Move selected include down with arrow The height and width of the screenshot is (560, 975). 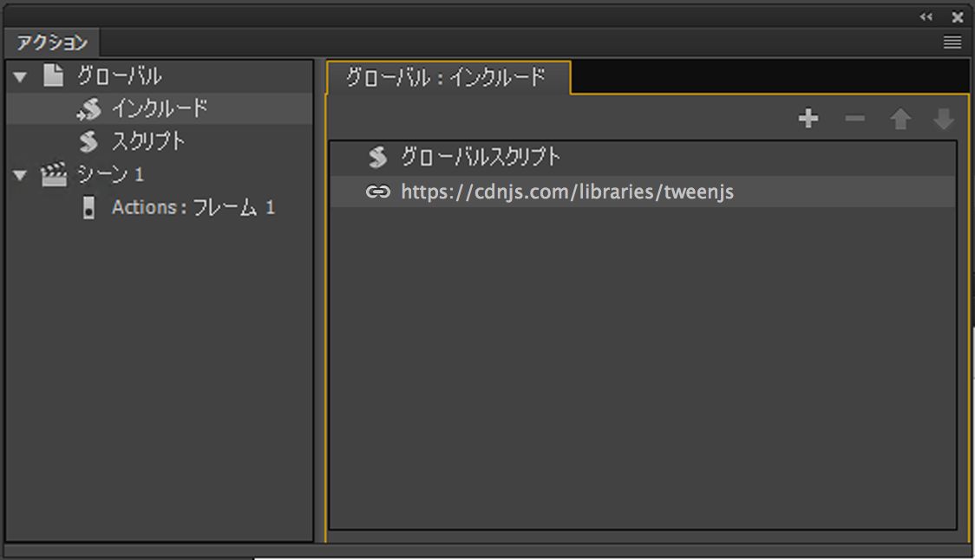pyautogui.click(x=944, y=119)
